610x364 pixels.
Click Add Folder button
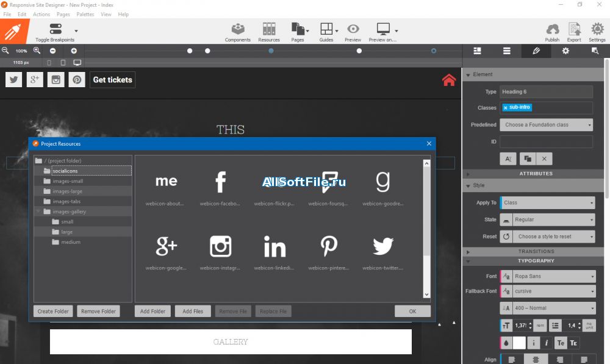coord(152,311)
